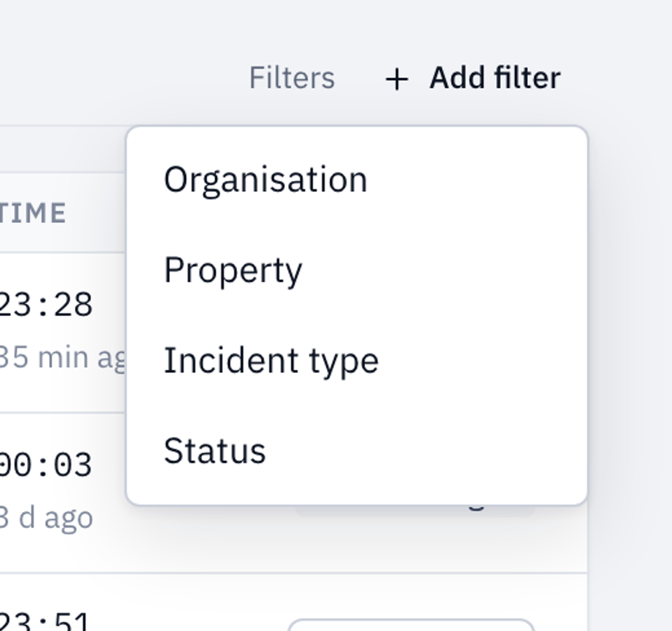Click the '35 min ag' relative timestamp
Image resolution: width=672 pixels, height=631 pixels.
(62, 358)
